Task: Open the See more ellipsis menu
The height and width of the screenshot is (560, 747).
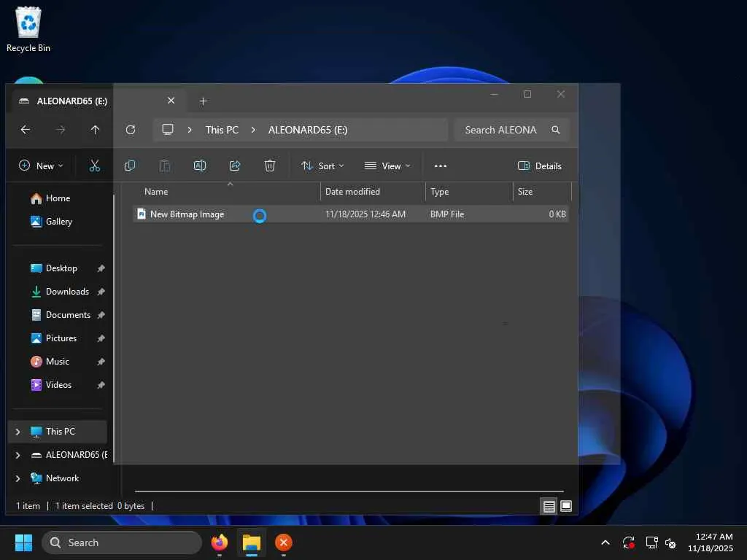Action: click(x=441, y=166)
